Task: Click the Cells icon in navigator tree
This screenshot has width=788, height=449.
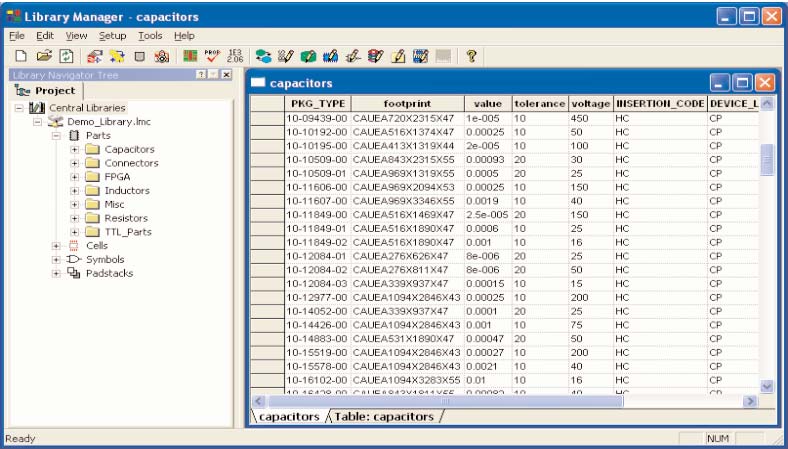Action: click(74, 245)
